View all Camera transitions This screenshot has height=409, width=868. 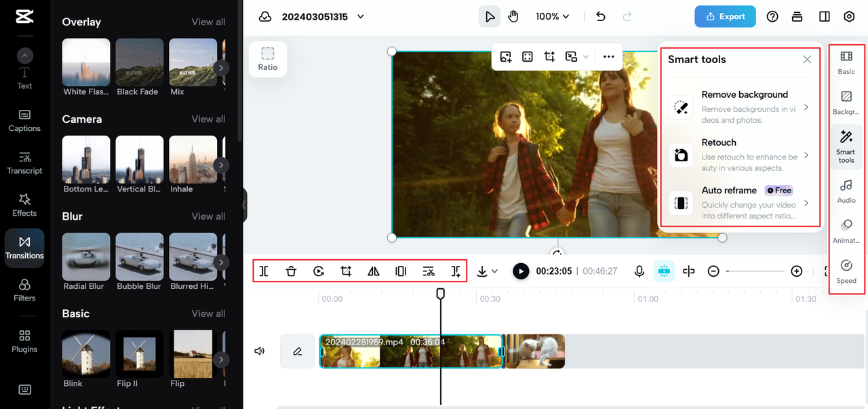point(208,119)
